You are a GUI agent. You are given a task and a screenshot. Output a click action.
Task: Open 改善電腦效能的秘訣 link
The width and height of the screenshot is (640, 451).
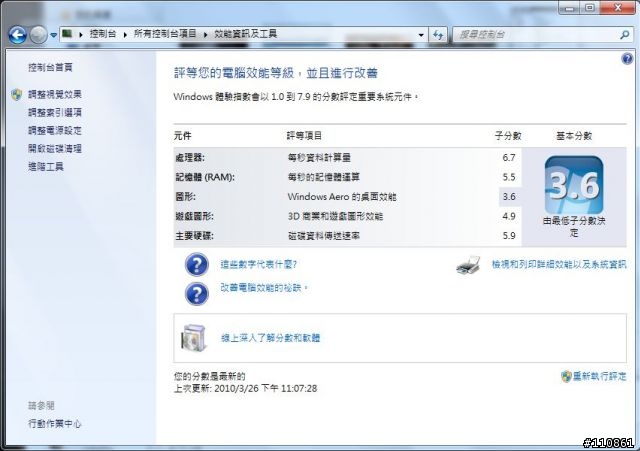point(264,288)
